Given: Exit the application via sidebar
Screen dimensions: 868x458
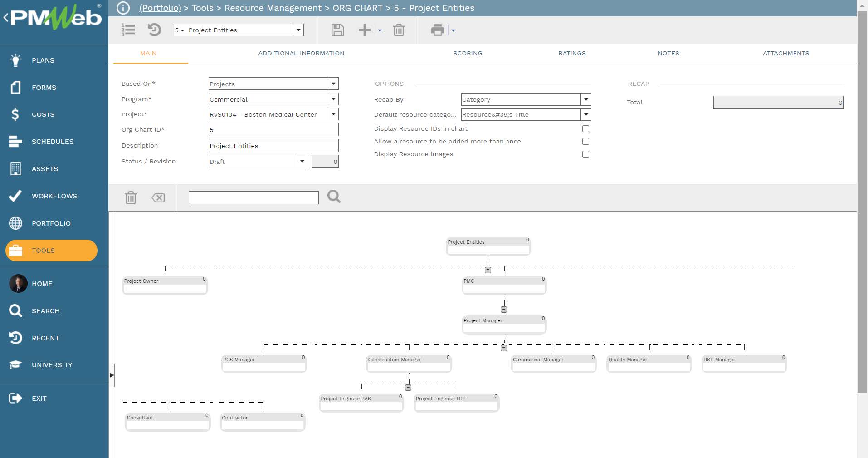Looking at the screenshot, I should (39, 398).
